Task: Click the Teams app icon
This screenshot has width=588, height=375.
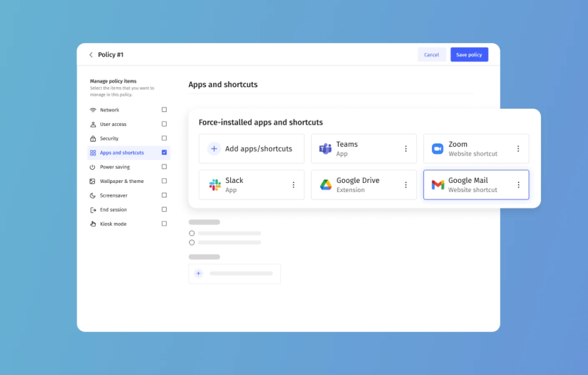Action: [x=325, y=149]
